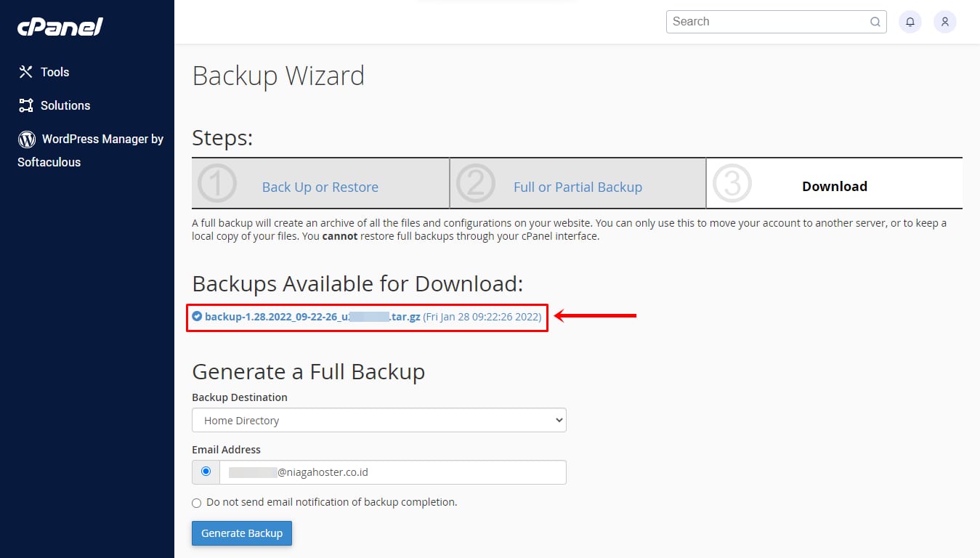Click the Generate Backup button
980x558 pixels.
(242, 533)
